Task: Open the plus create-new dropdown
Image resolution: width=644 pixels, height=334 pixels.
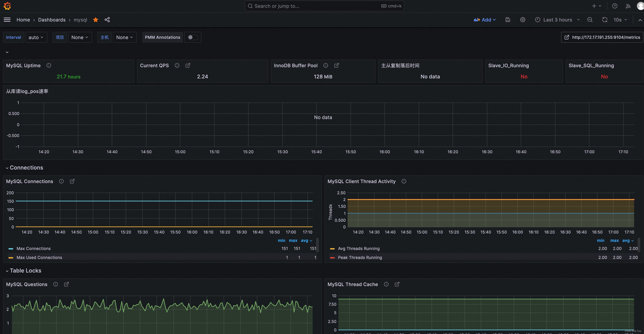Action: pos(597,6)
